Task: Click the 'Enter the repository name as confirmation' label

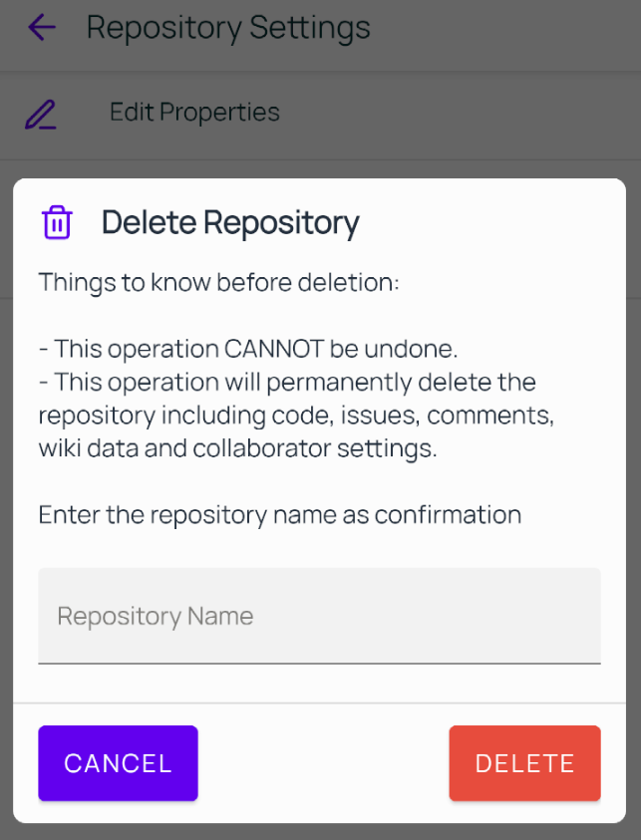Action: click(280, 515)
